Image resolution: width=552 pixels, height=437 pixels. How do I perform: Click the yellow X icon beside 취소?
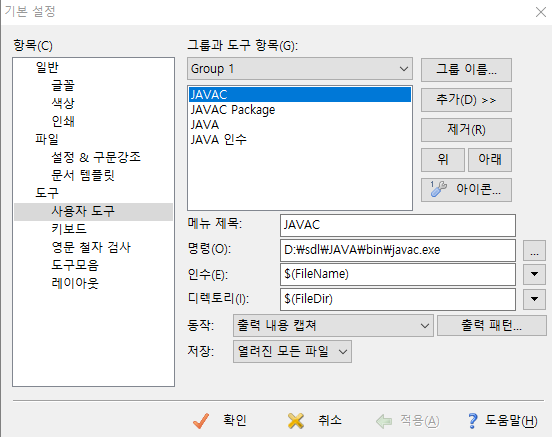pos(296,421)
